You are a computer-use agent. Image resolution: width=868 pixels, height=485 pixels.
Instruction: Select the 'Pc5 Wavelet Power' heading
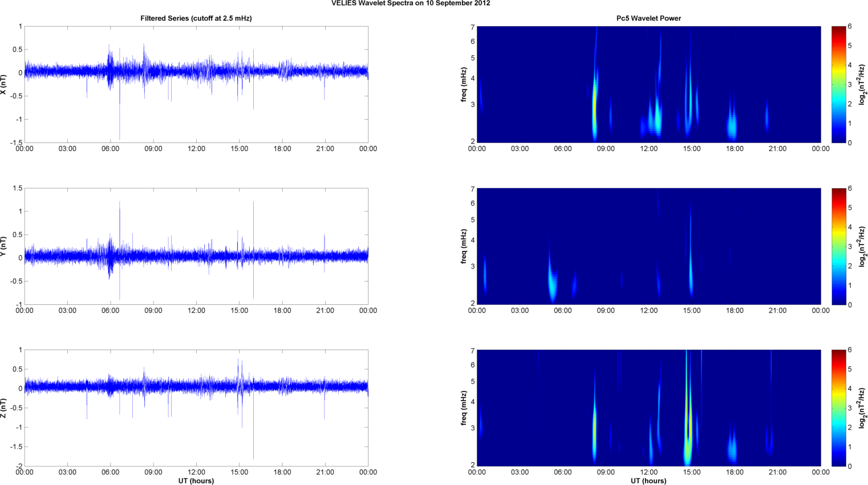(648, 18)
